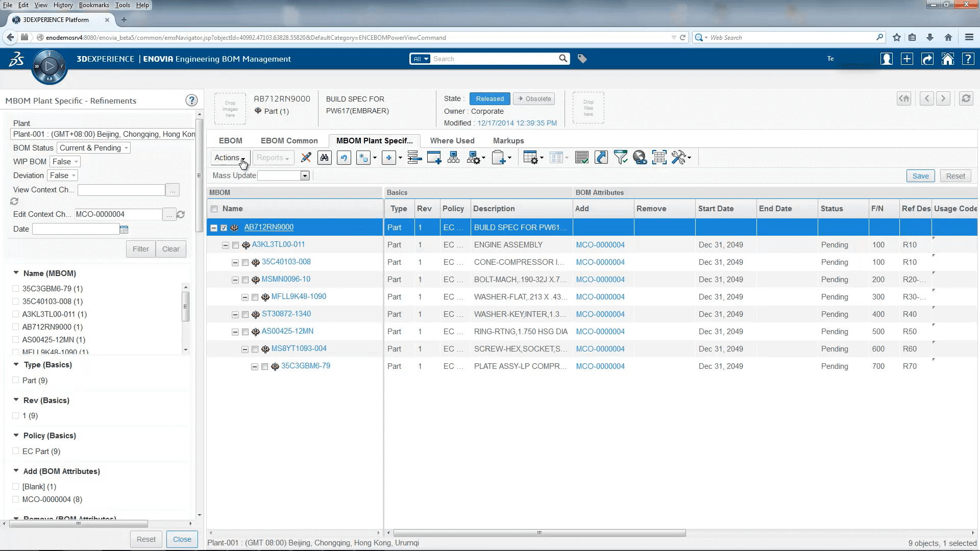Click the Edit Context Change input field

(x=118, y=214)
